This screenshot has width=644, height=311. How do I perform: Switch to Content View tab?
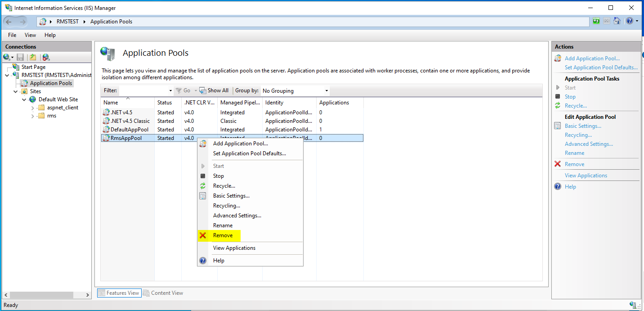(x=163, y=293)
